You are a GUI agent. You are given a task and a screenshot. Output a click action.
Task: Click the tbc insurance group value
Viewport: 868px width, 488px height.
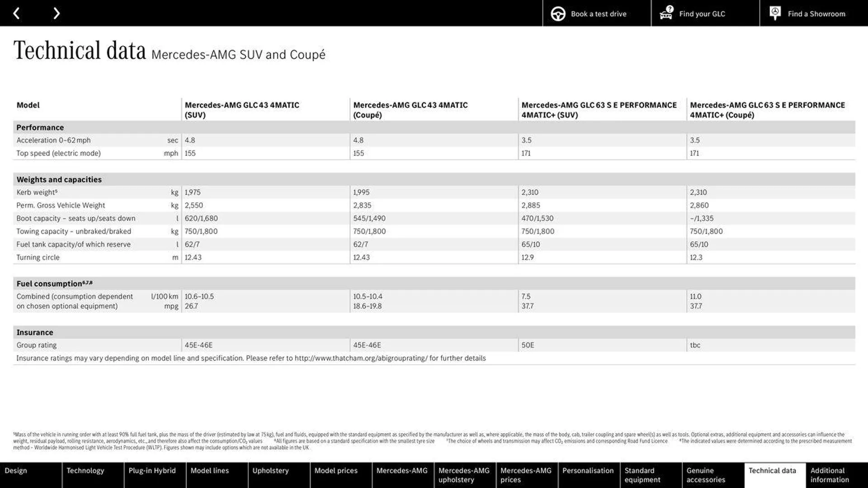tap(695, 345)
